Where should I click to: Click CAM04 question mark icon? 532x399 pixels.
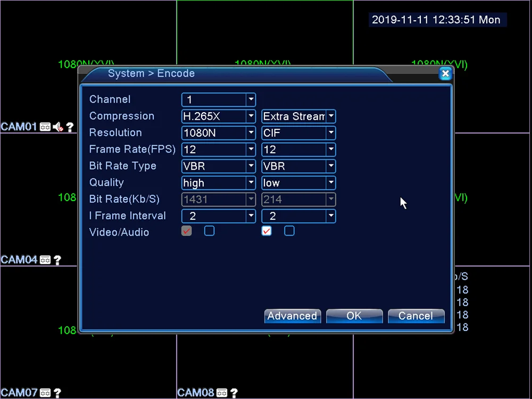tap(57, 260)
